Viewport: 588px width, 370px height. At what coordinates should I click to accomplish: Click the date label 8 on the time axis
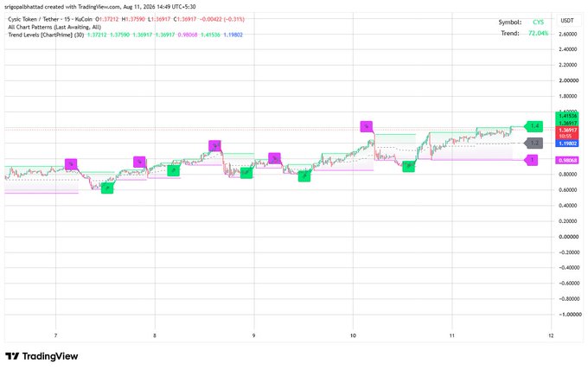click(155, 335)
